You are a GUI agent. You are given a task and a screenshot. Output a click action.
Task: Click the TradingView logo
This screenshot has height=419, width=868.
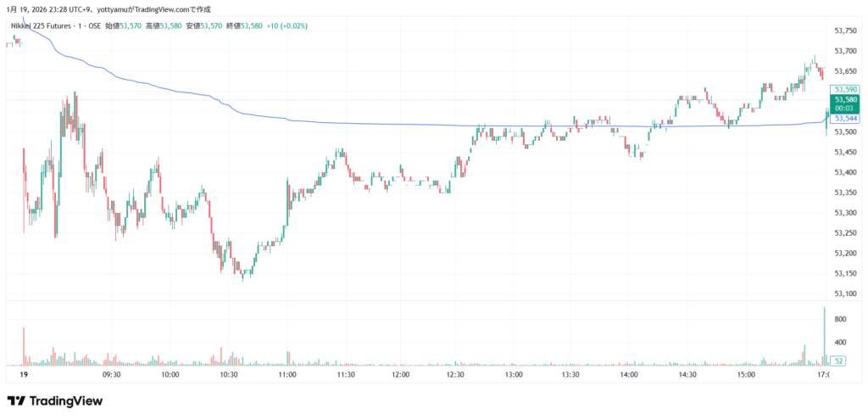point(54,401)
